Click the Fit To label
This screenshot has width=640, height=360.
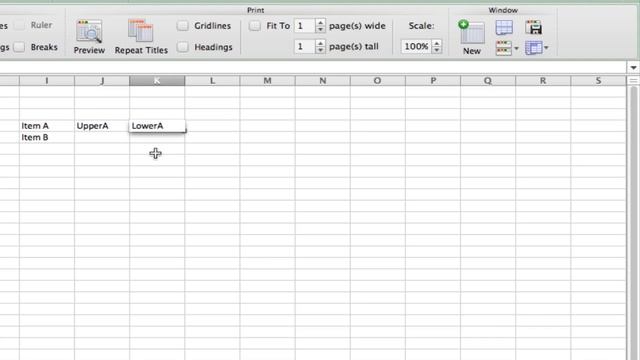278,26
